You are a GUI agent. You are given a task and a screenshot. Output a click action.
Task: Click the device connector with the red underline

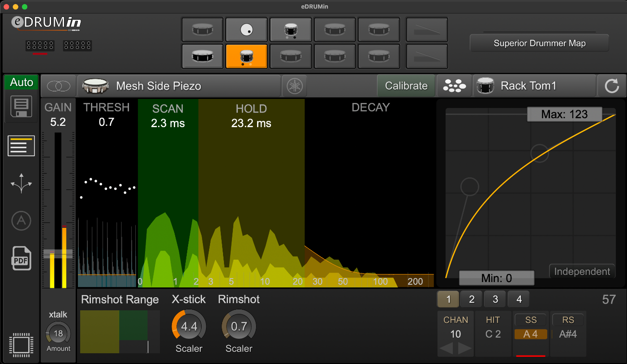click(x=40, y=46)
